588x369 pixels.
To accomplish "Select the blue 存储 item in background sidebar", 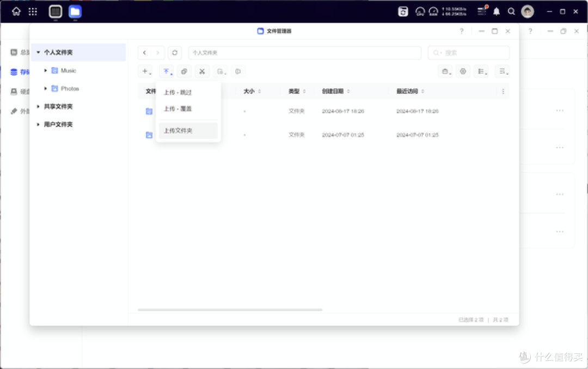I will coord(20,72).
